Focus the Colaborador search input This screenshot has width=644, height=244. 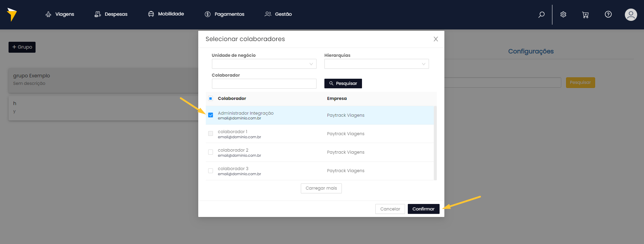tap(264, 84)
